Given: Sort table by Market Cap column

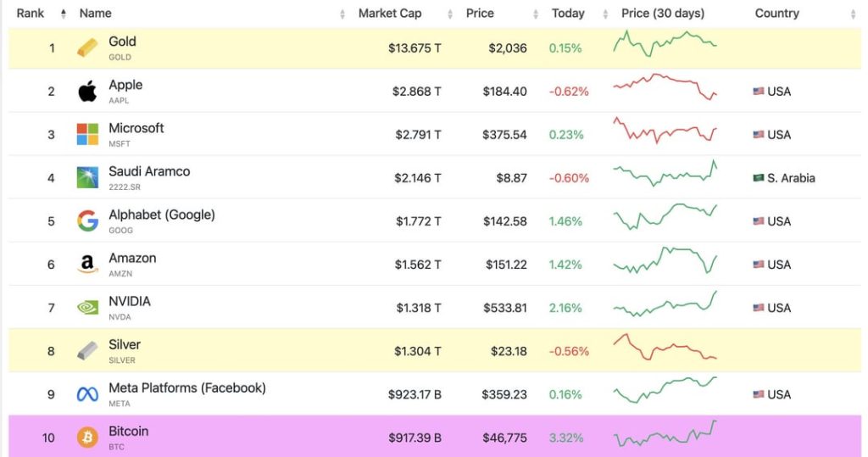Looking at the screenshot, I should [x=390, y=14].
